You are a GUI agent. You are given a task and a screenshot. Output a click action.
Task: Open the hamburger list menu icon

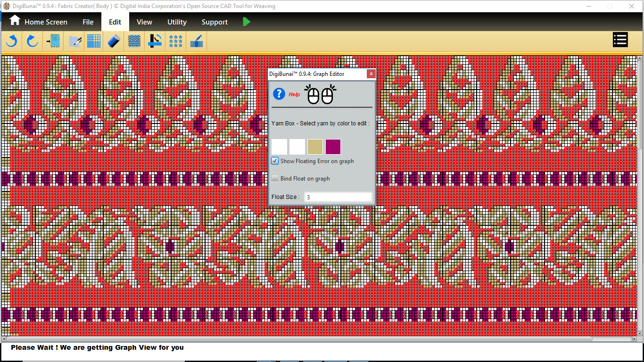pyautogui.click(x=620, y=40)
